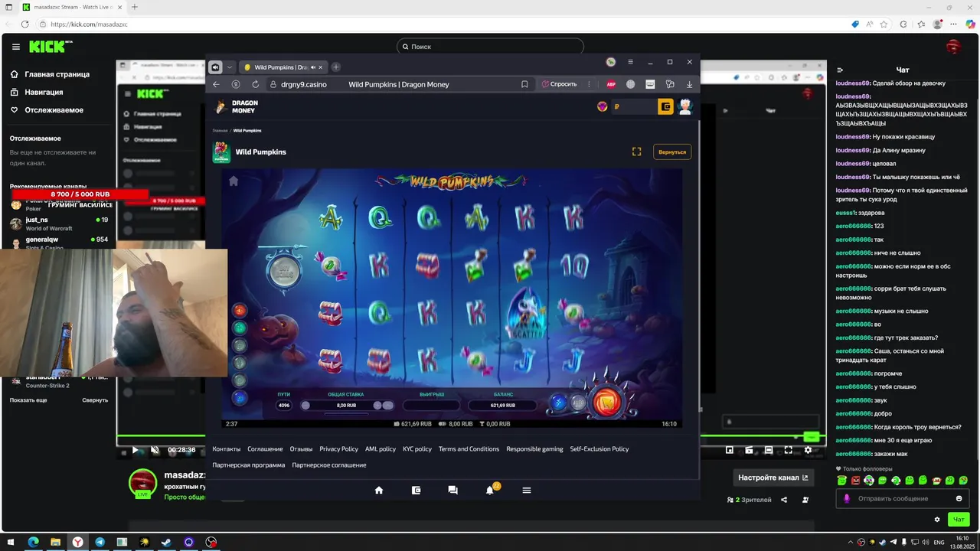Viewport: 980px width, 551px height.
Task: Expand game to fullscreen icon
Action: [636, 152]
